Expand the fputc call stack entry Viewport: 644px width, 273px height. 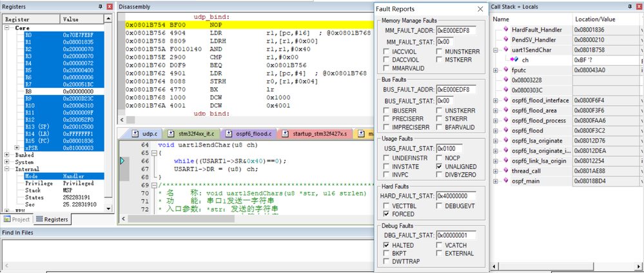tap(496, 69)
